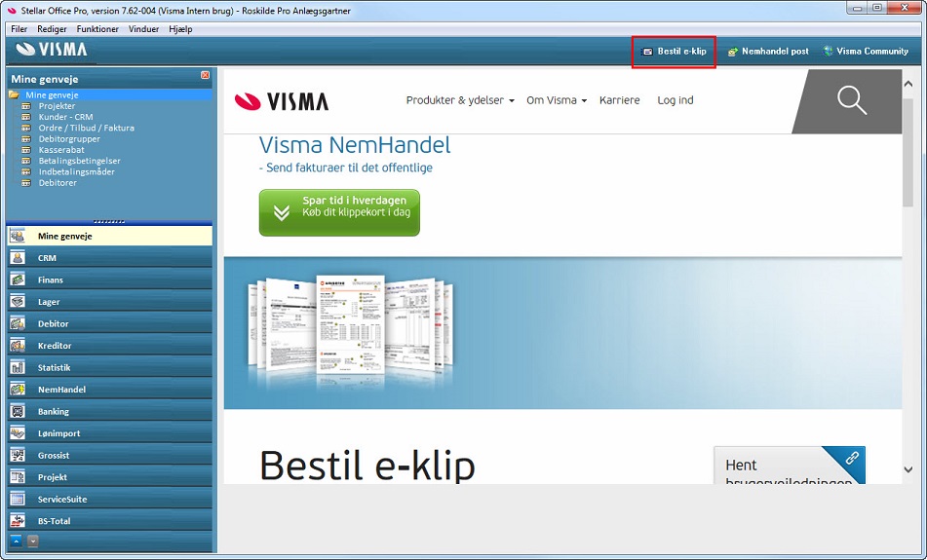Image resolution: width=927 pixels, height=560 pixels.
Task: Click the Log ind link
Action: click(676, 100)
